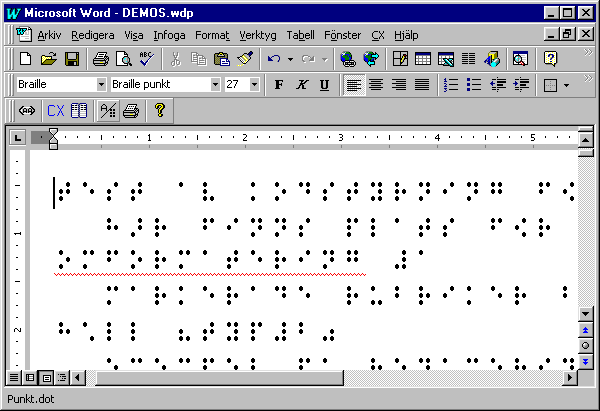
Task: Click the Insert Table icon
Action: 423,59
